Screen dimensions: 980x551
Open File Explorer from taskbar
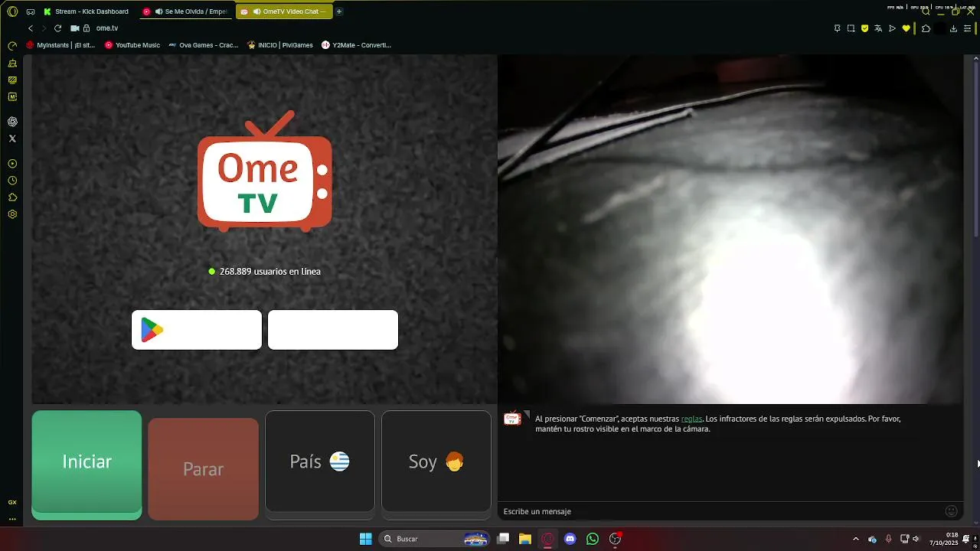click(525, 539)
